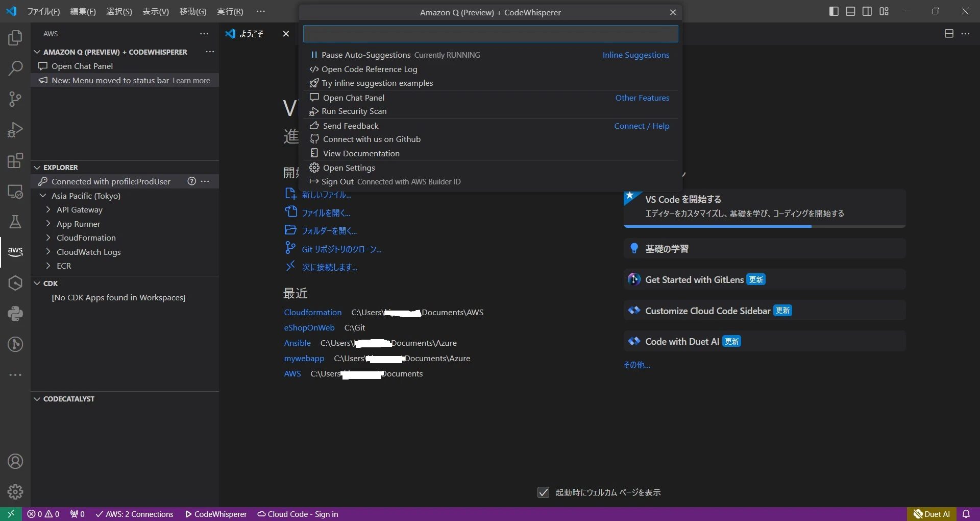Expand the CloudFormation node
Viewport: 980px width, 521px height.
pos(48,238)
